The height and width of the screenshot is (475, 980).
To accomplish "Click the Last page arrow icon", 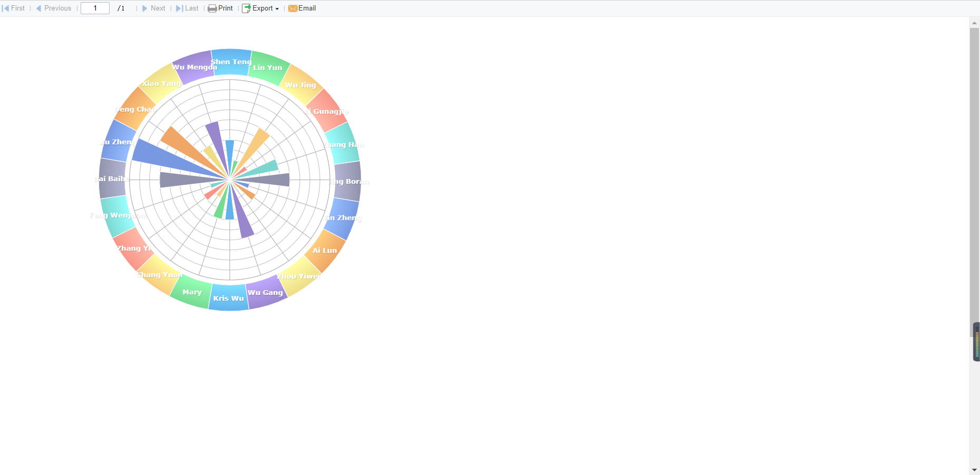I will click(178, 8).
